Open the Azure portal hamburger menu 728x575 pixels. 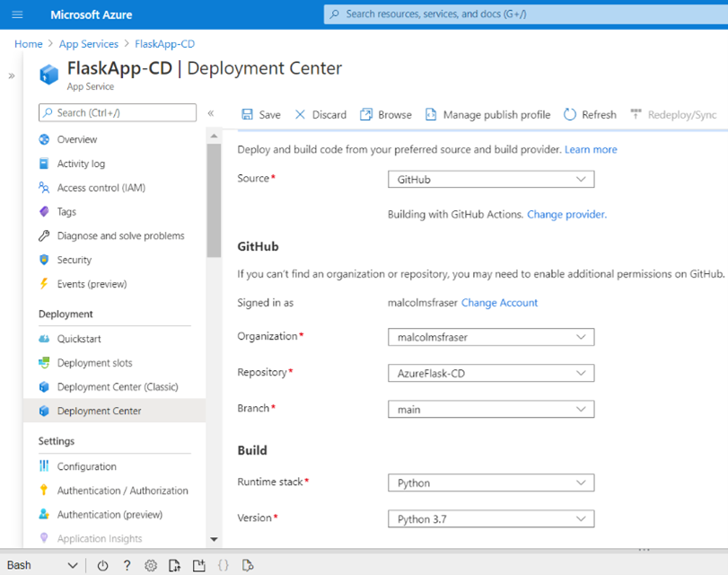[x=17, y=14]
